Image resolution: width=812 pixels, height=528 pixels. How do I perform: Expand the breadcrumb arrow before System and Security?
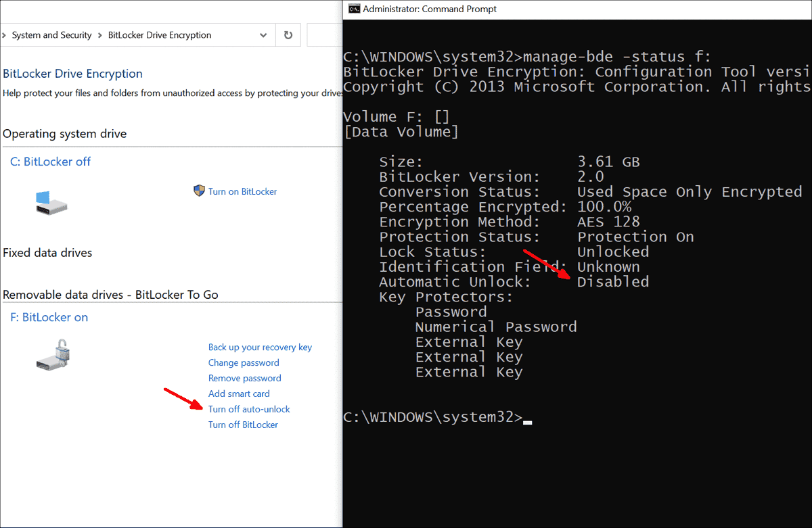(x=5, y=35)
